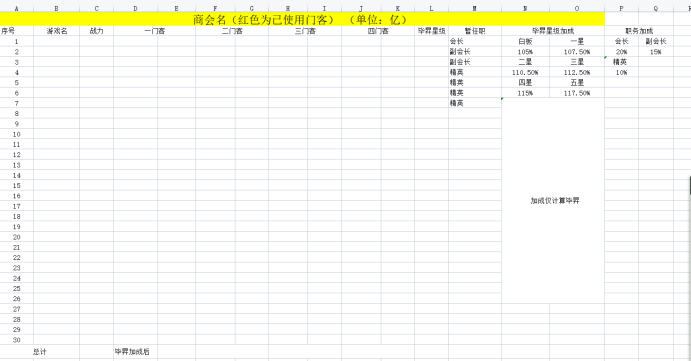Select the 总计 cell at bottom

coord(40,351)
